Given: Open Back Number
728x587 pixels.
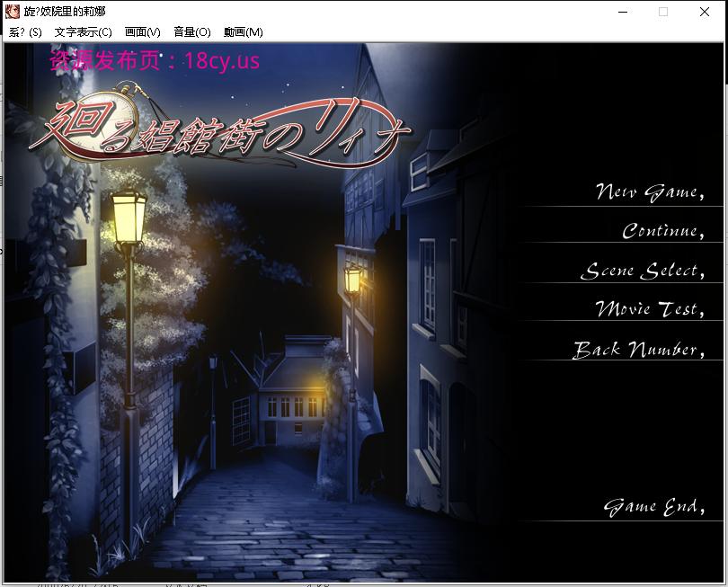Looking at the screenshot, I should [639, 350].
